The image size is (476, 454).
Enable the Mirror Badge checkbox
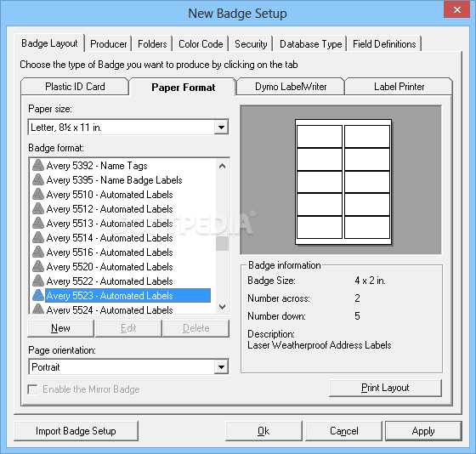pyautogui.click(x=32, y=389)
